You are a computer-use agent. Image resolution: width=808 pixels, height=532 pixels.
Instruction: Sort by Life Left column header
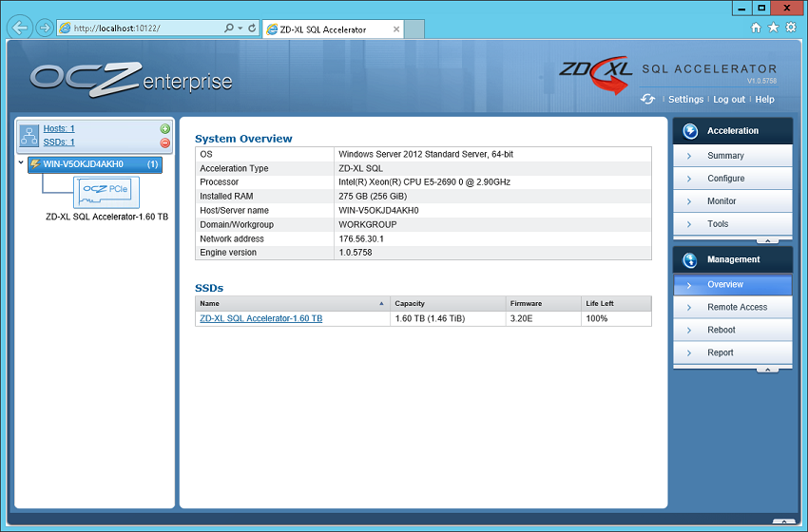click(x=616, y=303)
